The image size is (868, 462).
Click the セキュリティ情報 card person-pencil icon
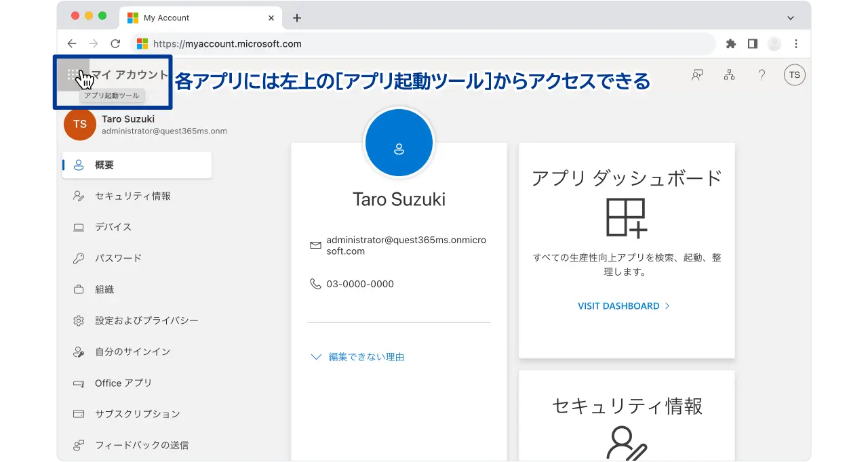coord(627,444)
